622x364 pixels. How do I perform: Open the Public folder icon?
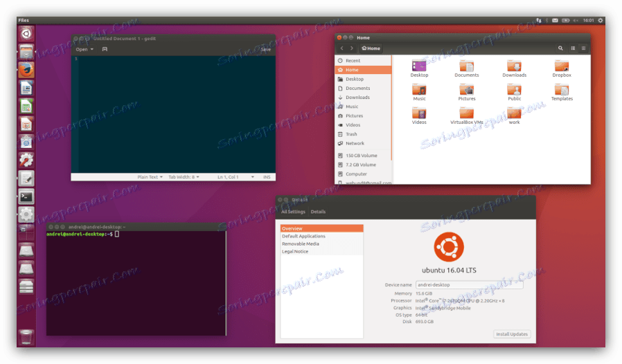pyautogui.click(x=514, y=93)
